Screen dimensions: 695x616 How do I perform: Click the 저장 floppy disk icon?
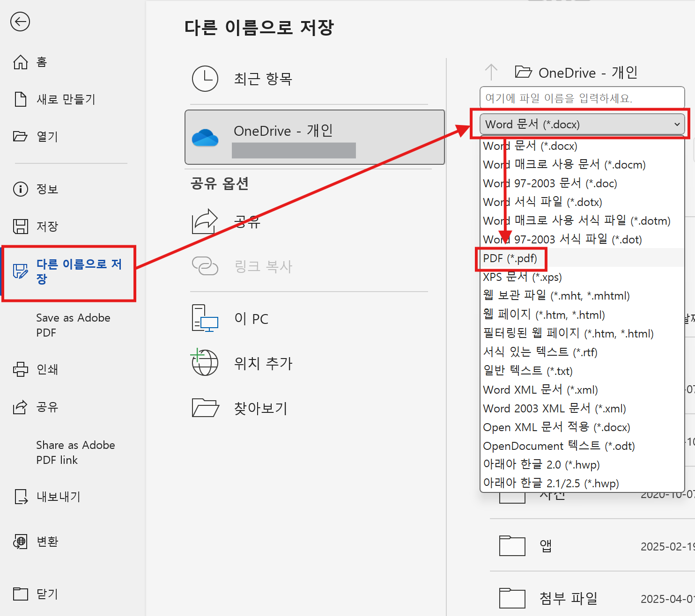pyautogui.click(x=20, y=227)
